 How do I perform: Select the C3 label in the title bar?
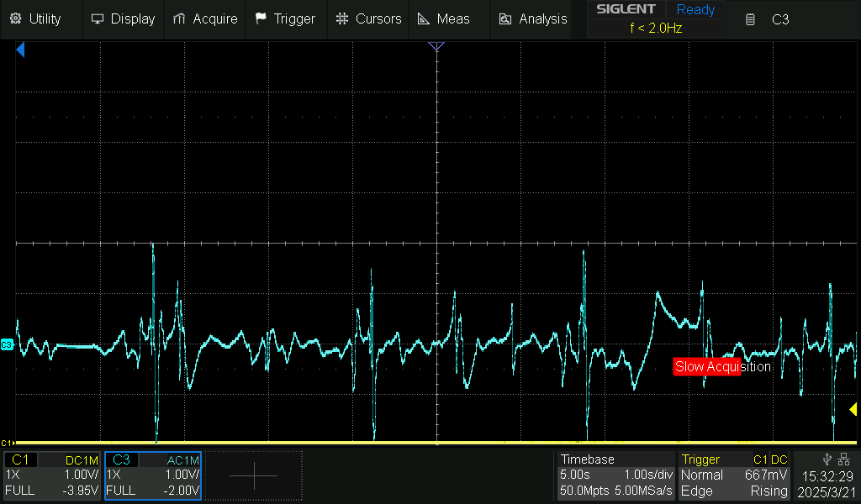click(x=780, y=19)
